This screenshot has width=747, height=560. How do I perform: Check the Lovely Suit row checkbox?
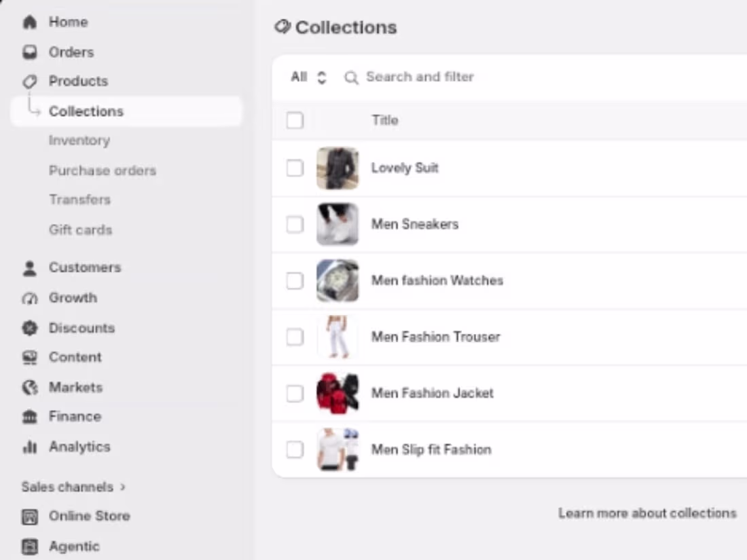pos(295,168)
